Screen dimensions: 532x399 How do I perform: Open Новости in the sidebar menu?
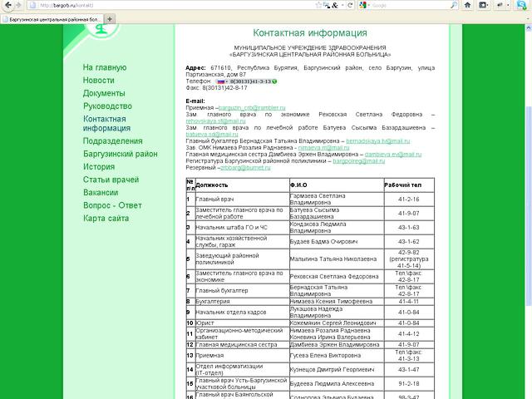(x=99, y=80)
